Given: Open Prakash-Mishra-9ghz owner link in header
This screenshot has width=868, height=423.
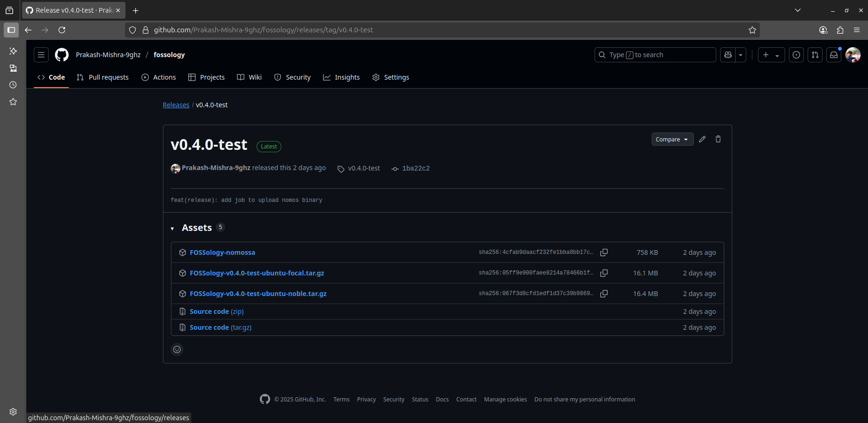Looking at the screenshot, I should click(x=108, y=55).
